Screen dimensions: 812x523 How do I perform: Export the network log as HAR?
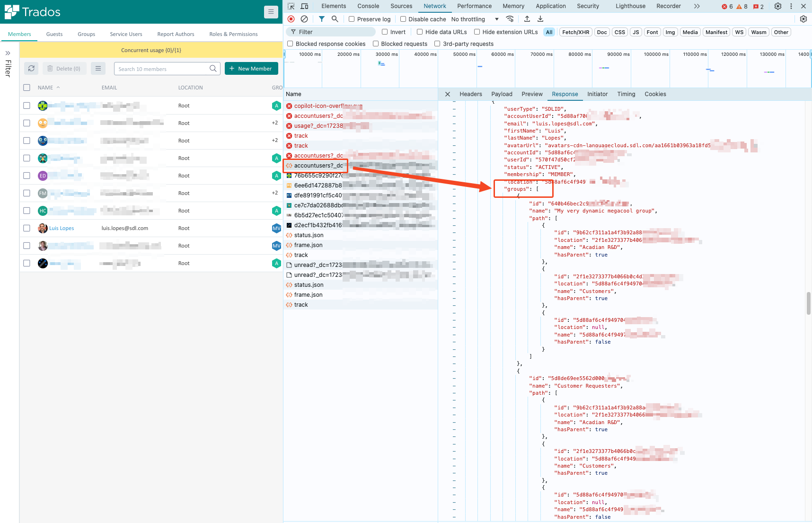coord(540,19)
